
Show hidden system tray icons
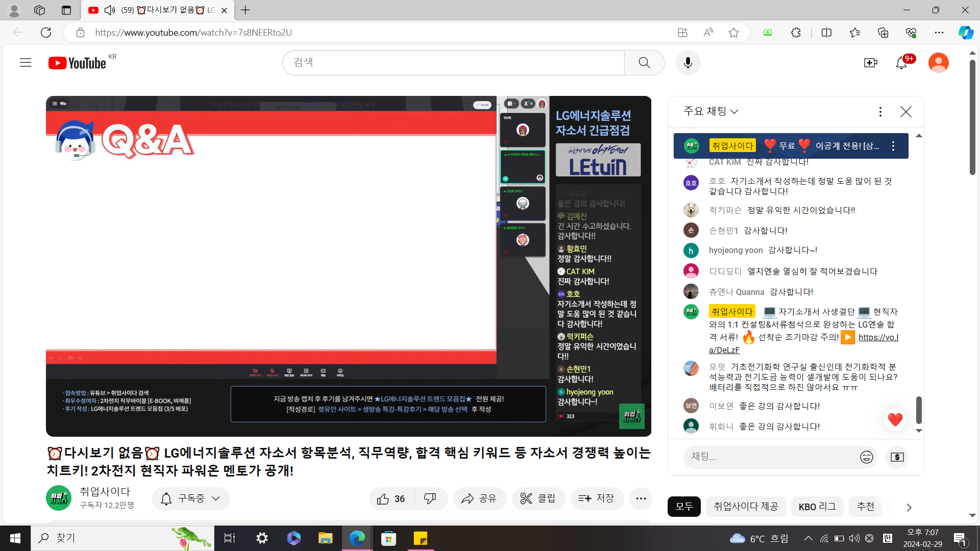pyautogui.click(x=808, y=538)
